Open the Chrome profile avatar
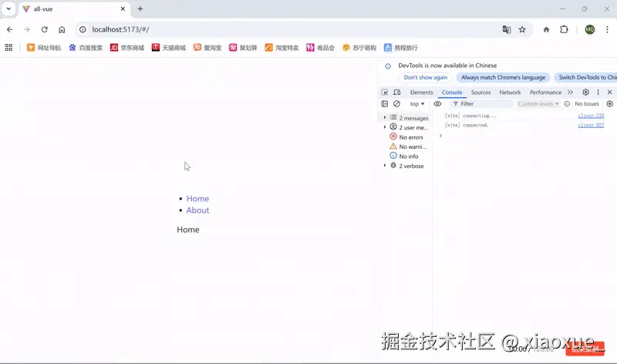 click(x=589, y=29)
